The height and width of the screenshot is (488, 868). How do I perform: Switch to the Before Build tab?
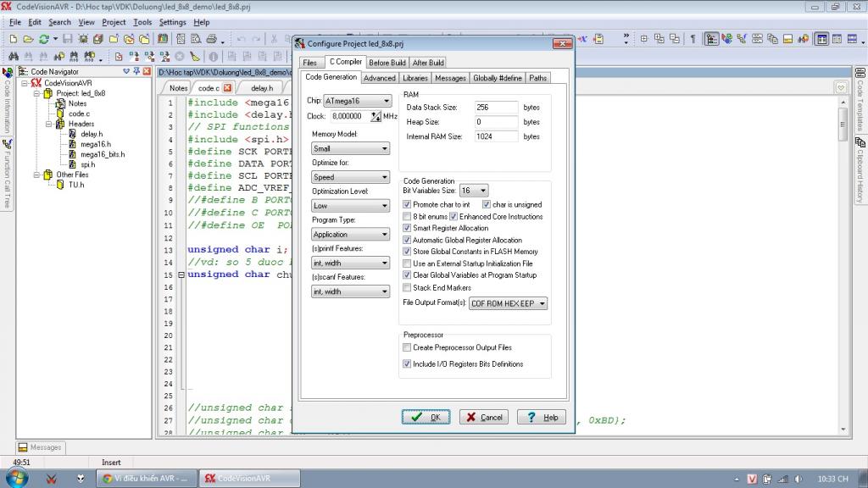[387, 63]
